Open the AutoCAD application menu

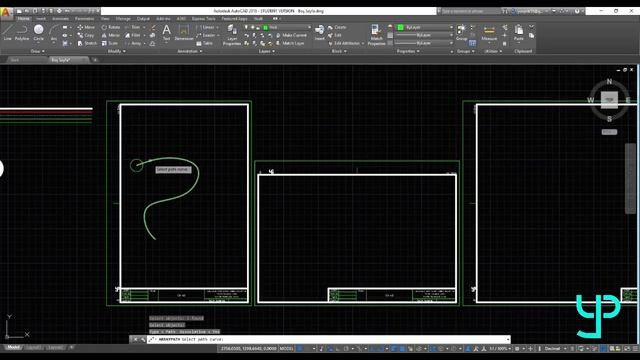6,12
